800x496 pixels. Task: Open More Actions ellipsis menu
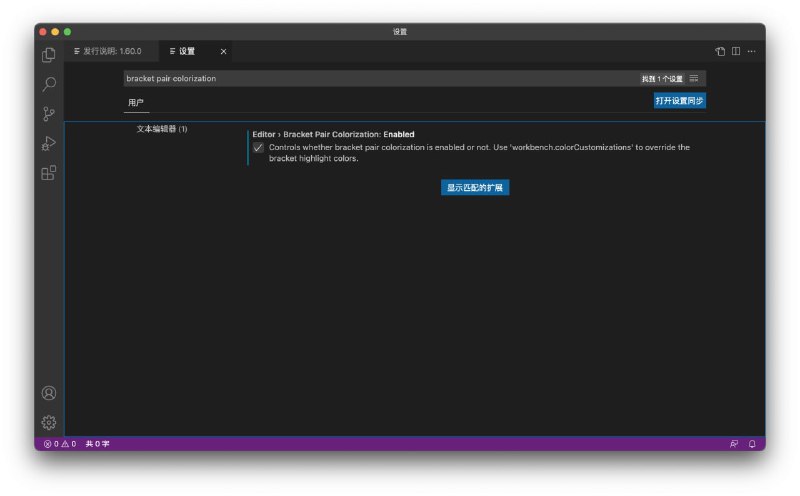pyautogui.click(x=752, y=51)
